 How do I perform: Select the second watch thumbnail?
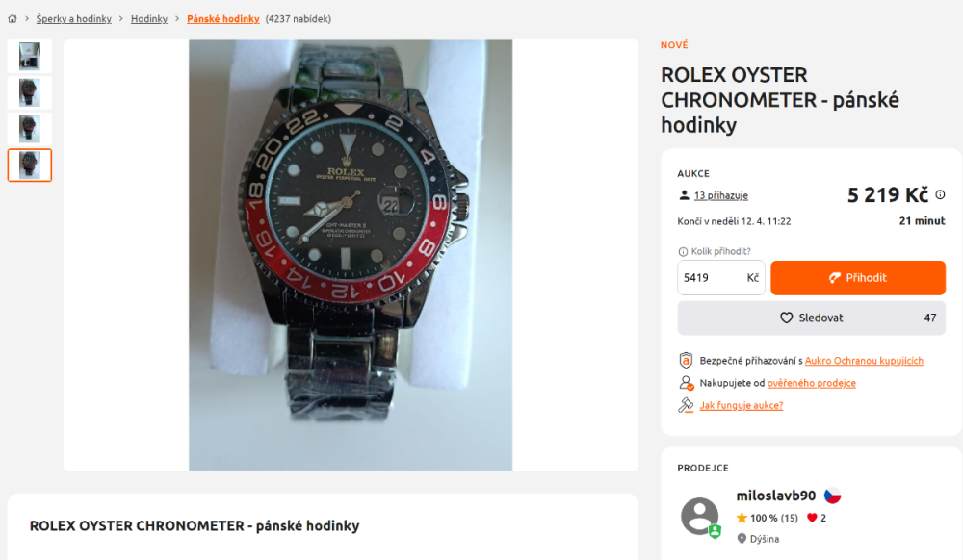[x=30, y=92]
